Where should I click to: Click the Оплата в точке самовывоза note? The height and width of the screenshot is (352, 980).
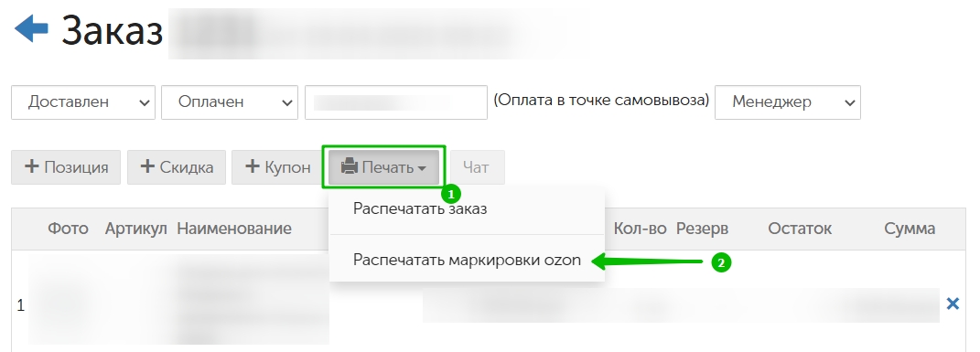601,100
